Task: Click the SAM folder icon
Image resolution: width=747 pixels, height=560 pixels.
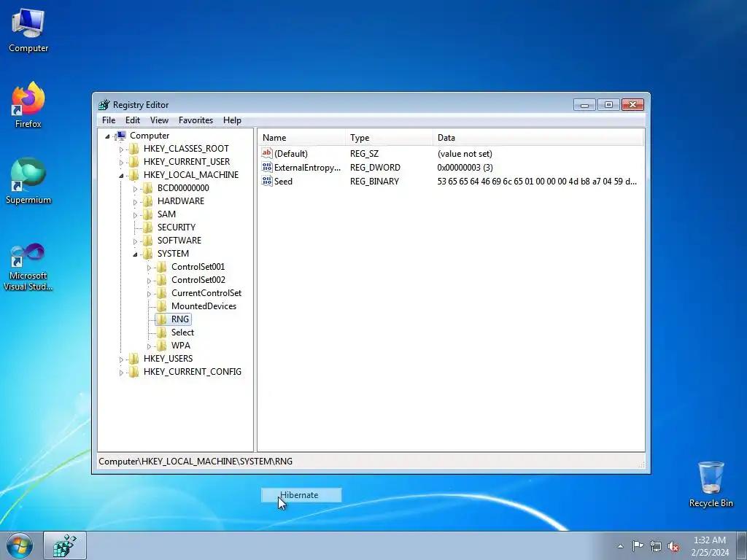Action: (x=147, y=214)
